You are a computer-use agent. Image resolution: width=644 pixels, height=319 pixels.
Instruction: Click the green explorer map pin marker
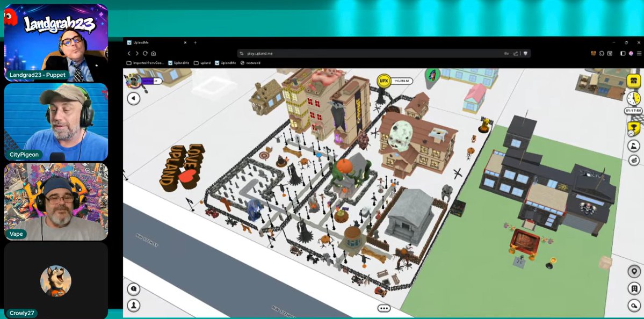click(x=432, y=77)
